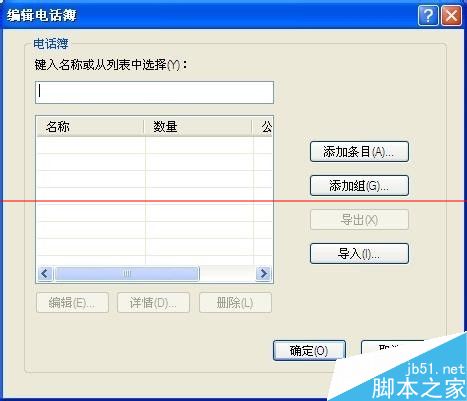Open the 导入(I)... import dialog
467x401 pixels.
[x=359, y=254]
